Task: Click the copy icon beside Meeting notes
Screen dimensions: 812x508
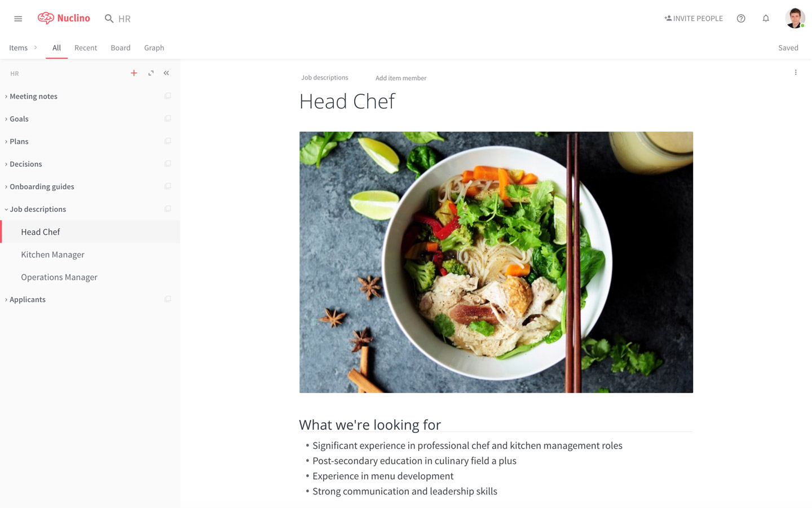Action: tap(167, 96)
